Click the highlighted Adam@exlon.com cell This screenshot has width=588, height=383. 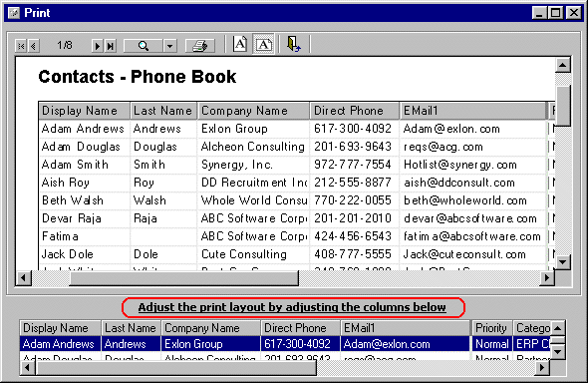tap(406, 344)
